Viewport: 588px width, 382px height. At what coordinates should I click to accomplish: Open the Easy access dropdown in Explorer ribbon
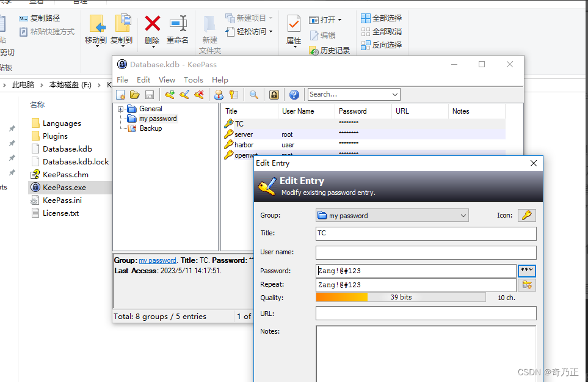[x=271, y=32]
